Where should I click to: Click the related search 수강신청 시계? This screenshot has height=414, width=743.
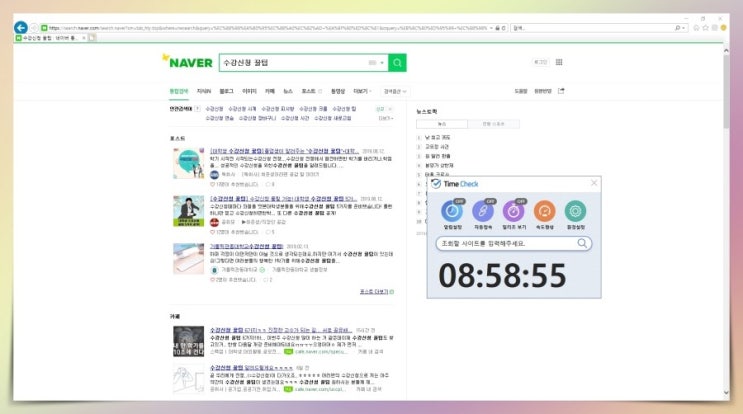pos(242,108)
